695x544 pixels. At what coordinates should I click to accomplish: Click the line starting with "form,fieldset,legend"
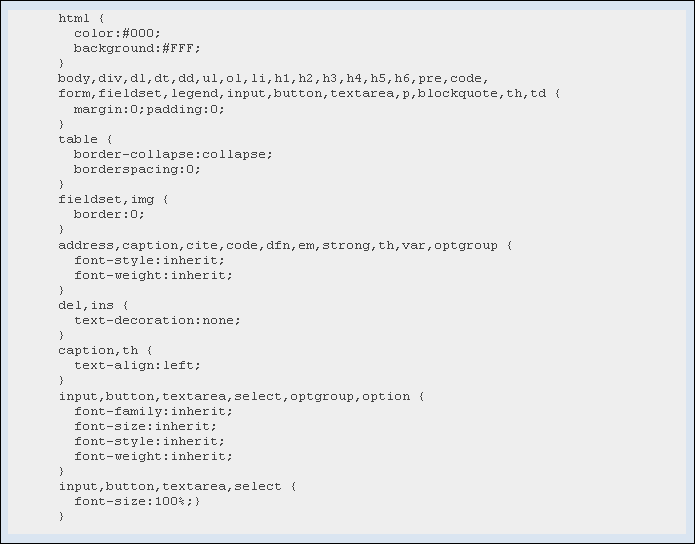pos(309,93)
